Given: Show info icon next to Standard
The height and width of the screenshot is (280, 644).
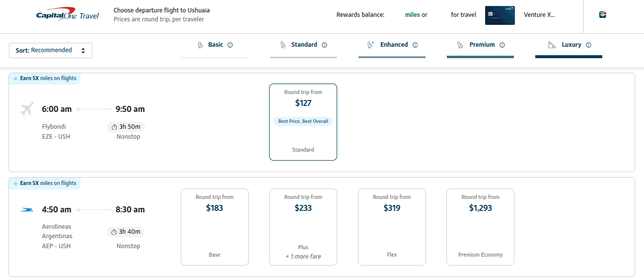Looking at the screenshot, I should (324, 45).
